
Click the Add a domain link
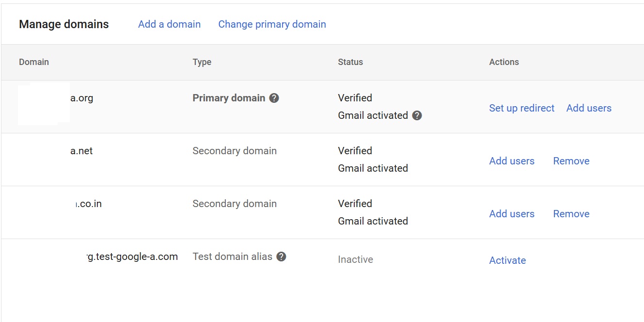[x=169, y=24]
